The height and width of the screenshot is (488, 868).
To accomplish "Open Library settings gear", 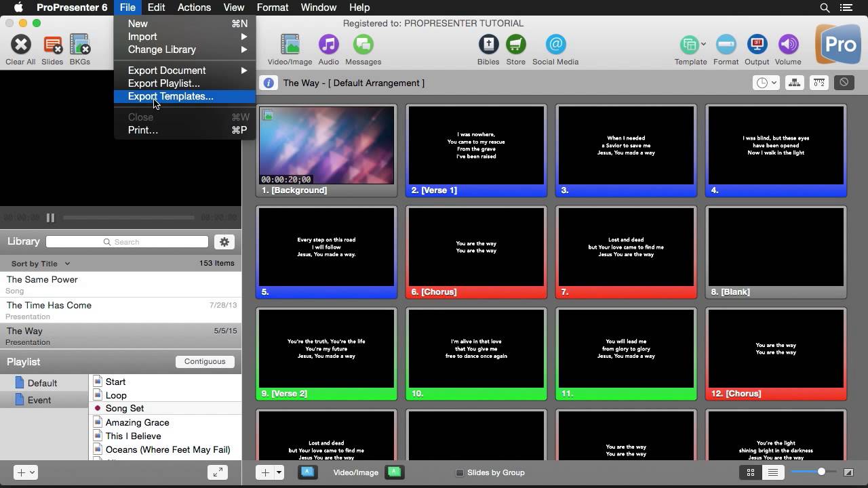I will point(224,242).
